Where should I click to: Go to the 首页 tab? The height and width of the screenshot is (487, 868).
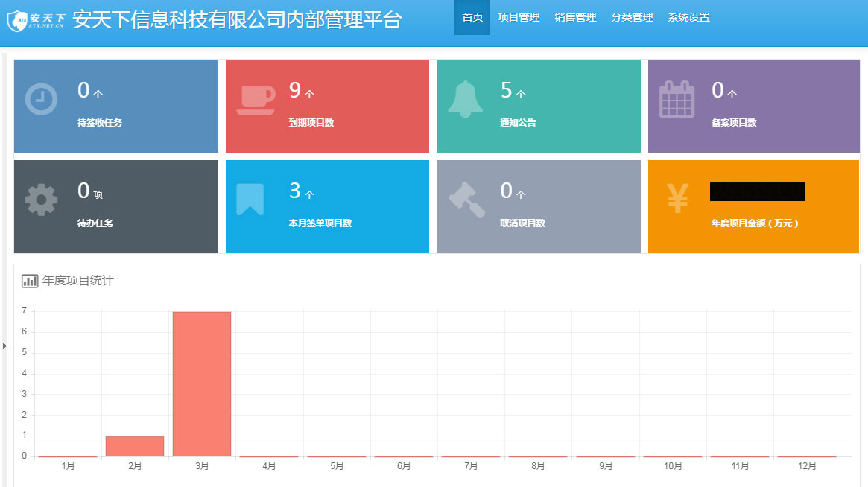click(x=472, y=17)
